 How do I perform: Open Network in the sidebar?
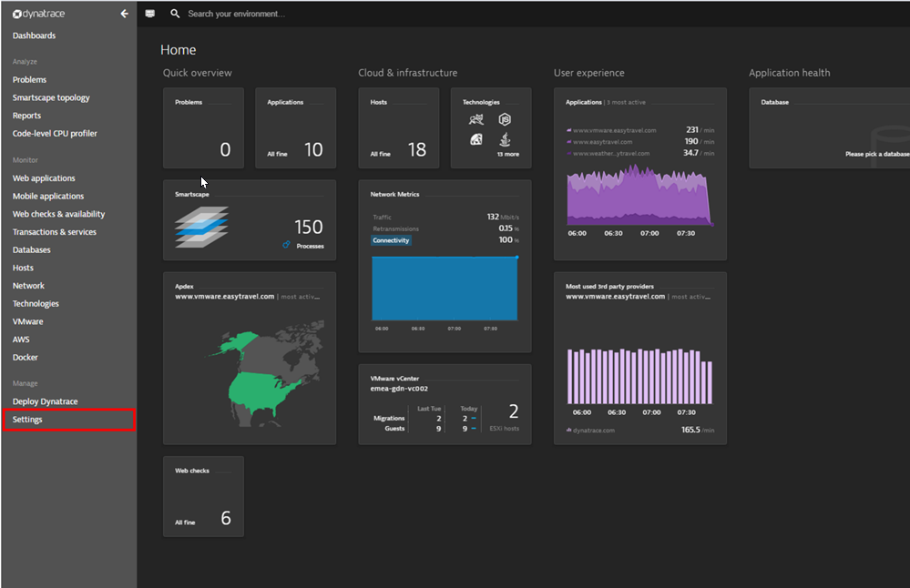tap(28, 286)
